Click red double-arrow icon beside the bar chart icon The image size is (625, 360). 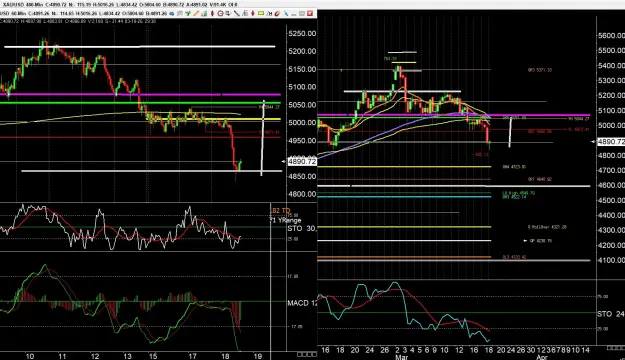(212, 14)
